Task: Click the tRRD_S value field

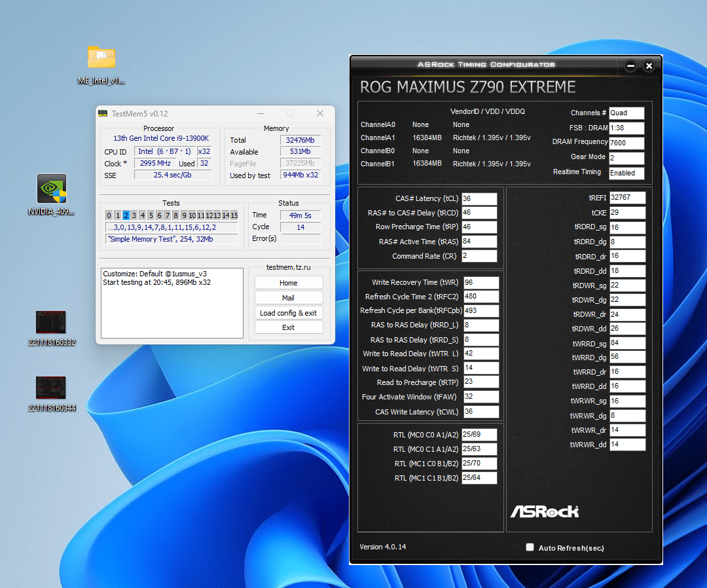Action: pos(482,339)
